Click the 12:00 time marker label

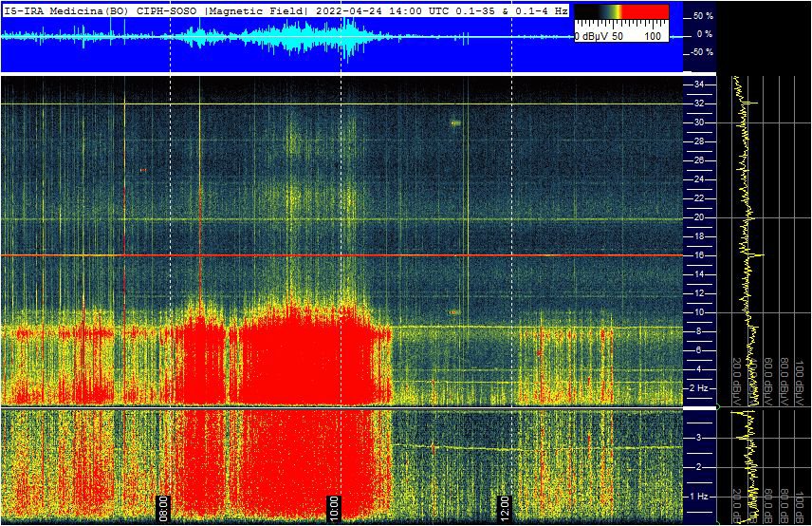[x=505, y=503]
